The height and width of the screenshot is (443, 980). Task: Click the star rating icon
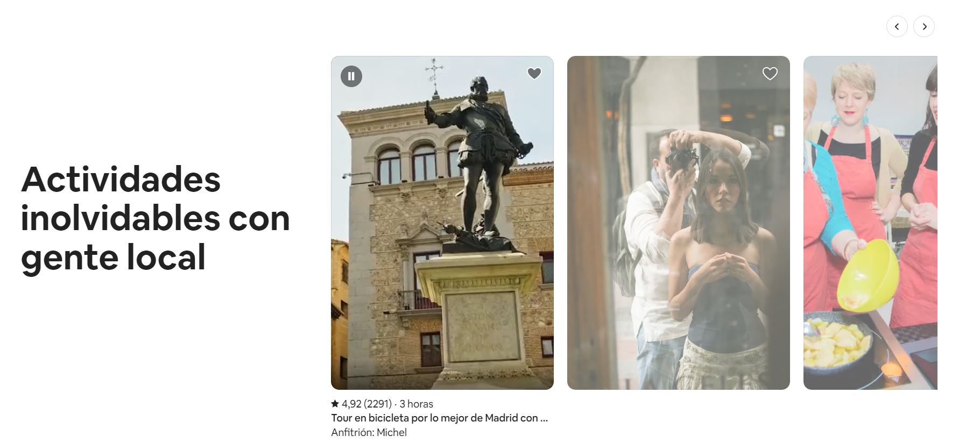(335, 403)
